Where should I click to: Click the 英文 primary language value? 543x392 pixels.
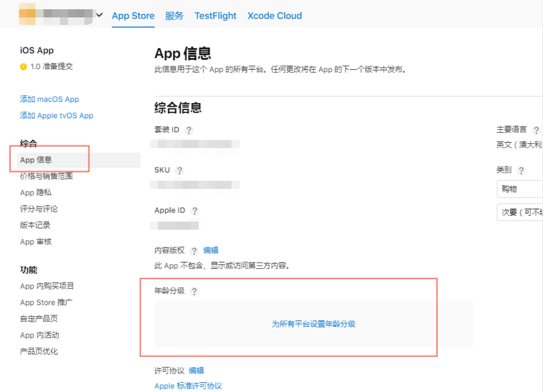point(520,145)
